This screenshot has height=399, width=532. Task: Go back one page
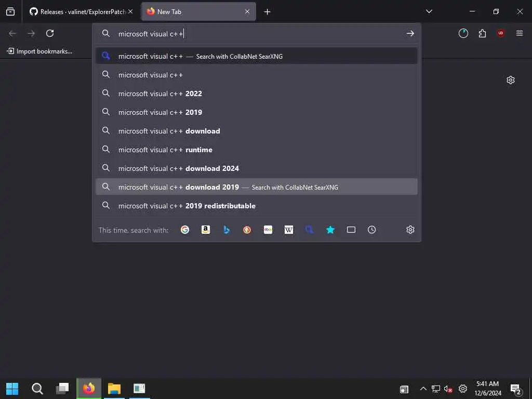tap(12, 33)
